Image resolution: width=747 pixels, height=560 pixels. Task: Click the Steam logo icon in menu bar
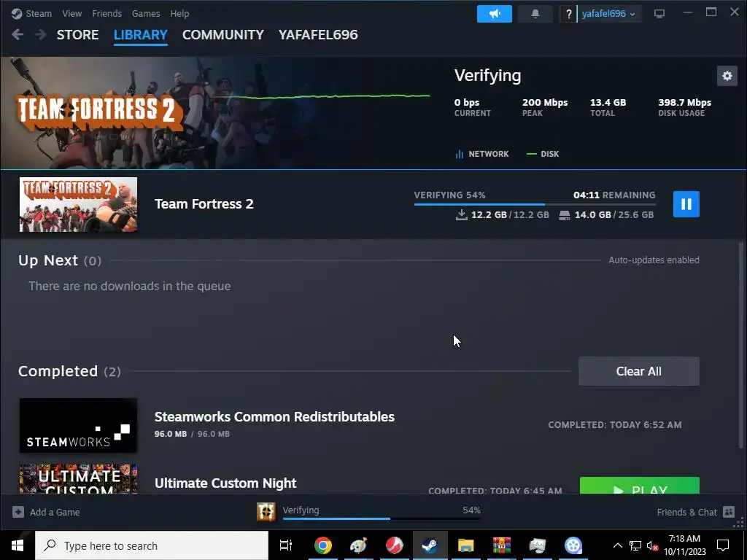tap(17, 14)
